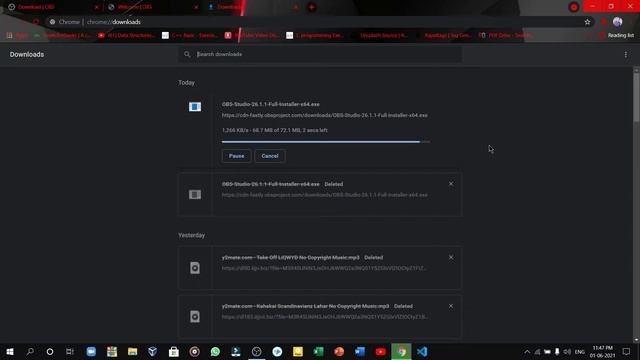Open the Chrome profile avatar
The image size is (640, 360).
point(618,22)
